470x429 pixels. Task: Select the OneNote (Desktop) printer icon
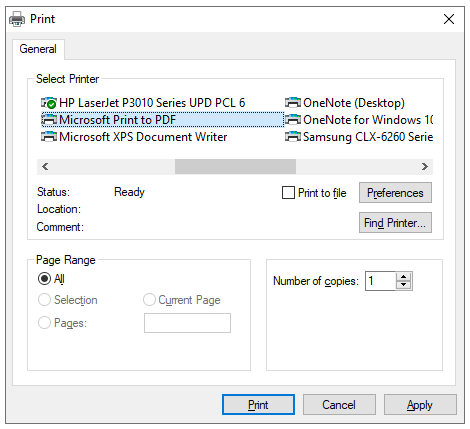click(x=293, y=103)
